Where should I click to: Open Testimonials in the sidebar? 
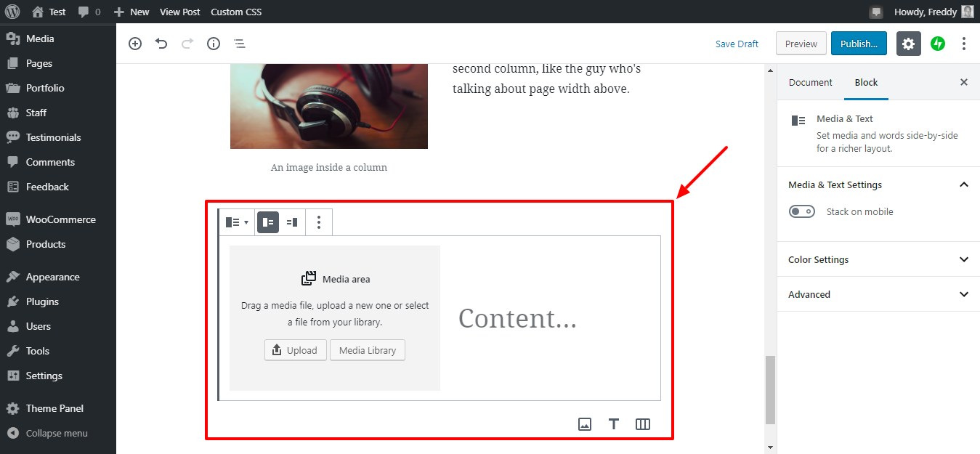[x=58, y=137]
